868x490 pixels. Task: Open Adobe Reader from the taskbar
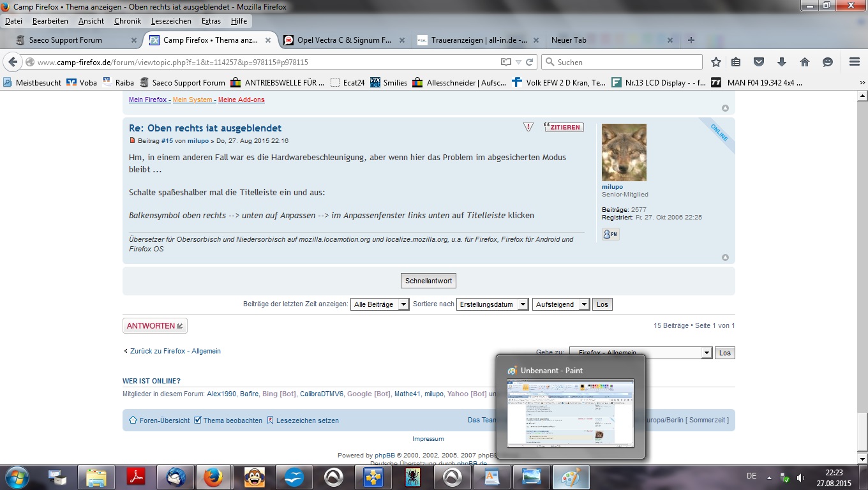click(x=136, y=477)
